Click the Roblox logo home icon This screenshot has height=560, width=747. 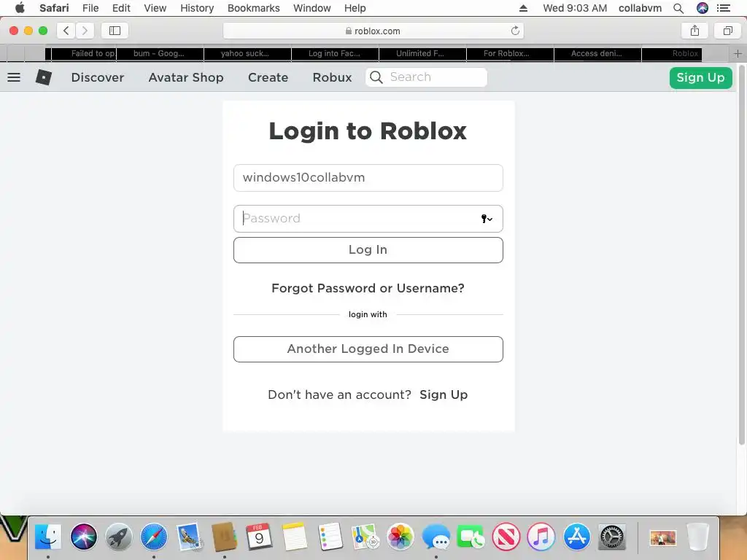point(43,77)
